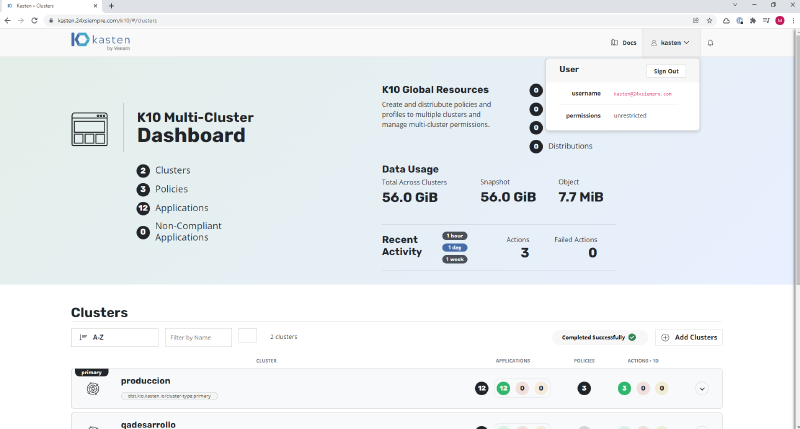The image size is (800, 429).
Task: Click the empty box beside Filter by Name
Action: [x=247, y=336]
